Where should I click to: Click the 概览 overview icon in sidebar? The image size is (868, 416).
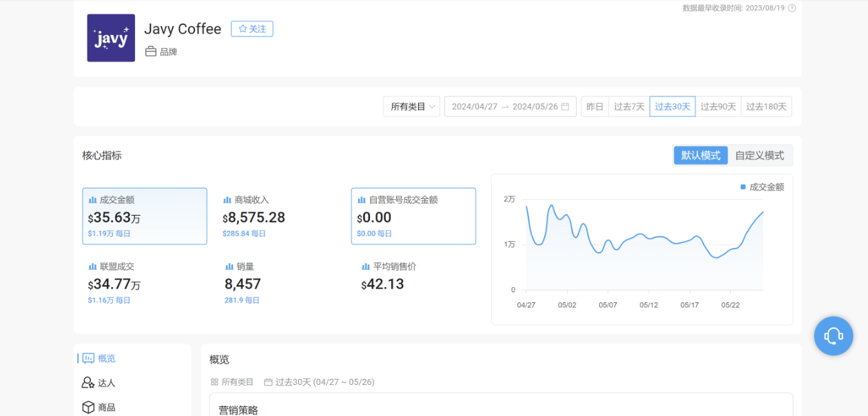click(x=88, y=358)
